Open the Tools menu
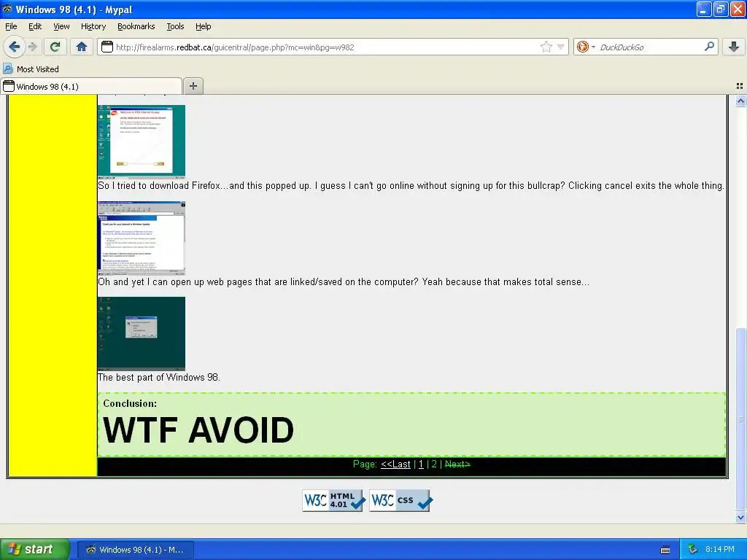747x560 pixels. (175, 26)
